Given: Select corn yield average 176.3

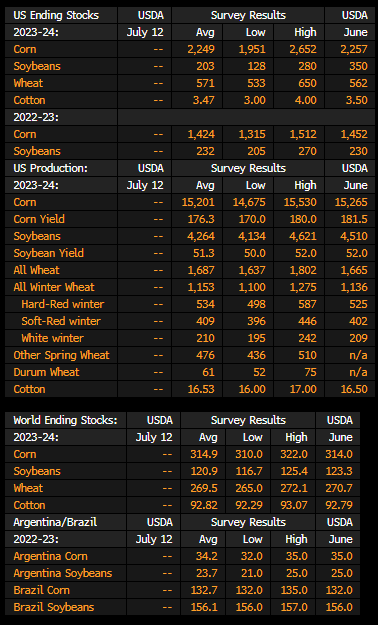Looking at the screenshot, I should tap(202, 219).
